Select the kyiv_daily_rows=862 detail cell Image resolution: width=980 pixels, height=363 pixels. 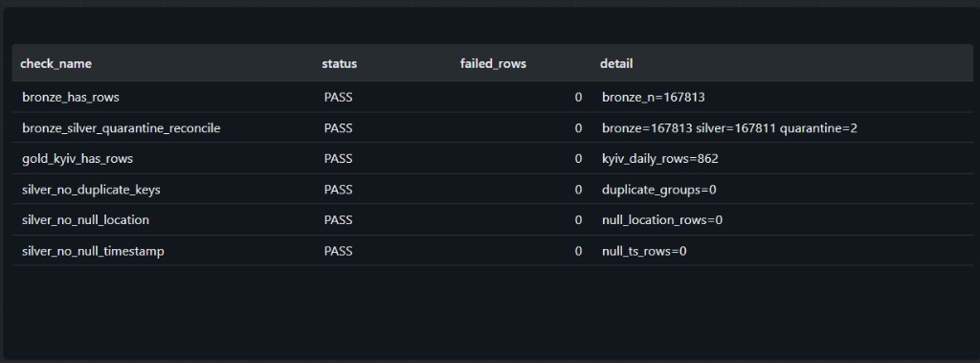click(x=660, y=159)
